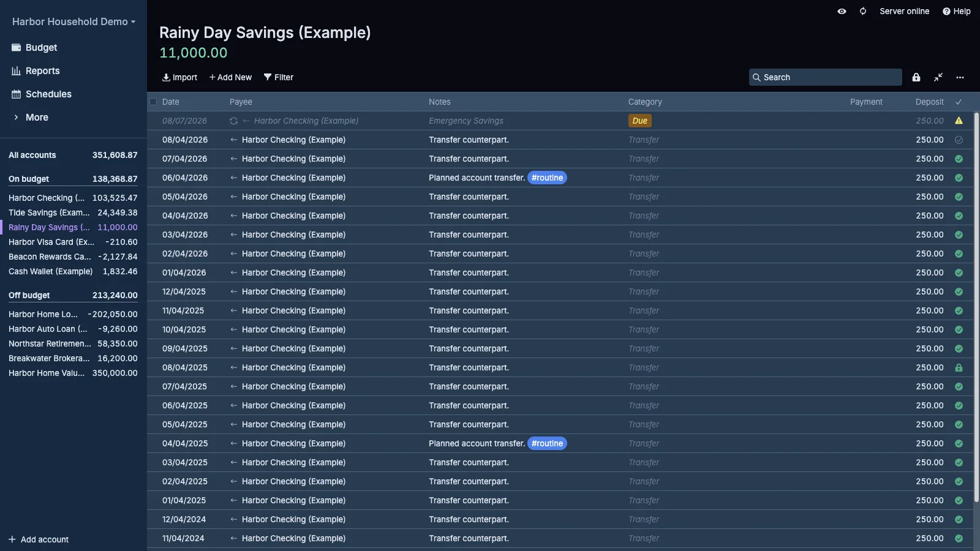Open Northstar Retirement account
The height and width of the screenshot is (551, 980).
(73, 343)
